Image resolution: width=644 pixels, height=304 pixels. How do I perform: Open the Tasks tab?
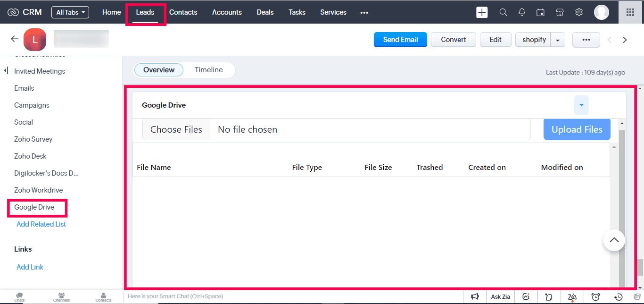point(297,12)
